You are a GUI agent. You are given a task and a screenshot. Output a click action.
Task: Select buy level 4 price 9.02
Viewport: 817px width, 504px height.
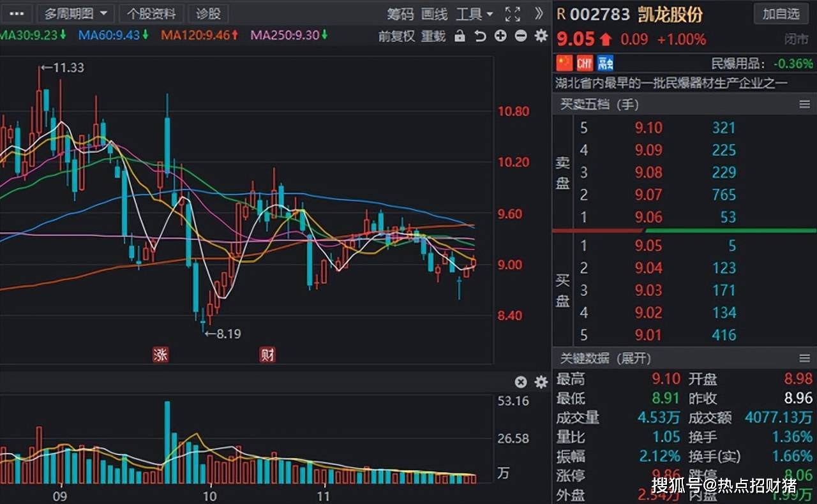point(648,313)
